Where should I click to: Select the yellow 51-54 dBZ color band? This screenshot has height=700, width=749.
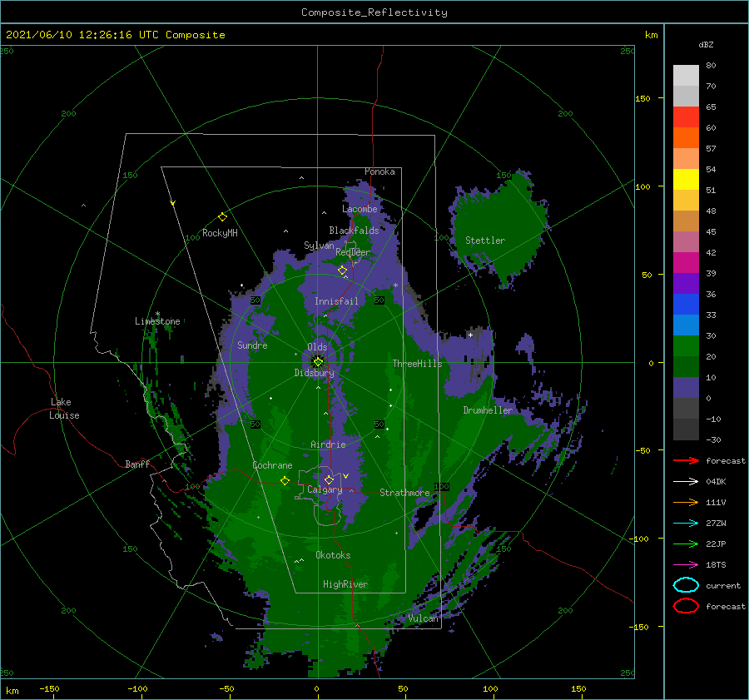coord(686,180)
